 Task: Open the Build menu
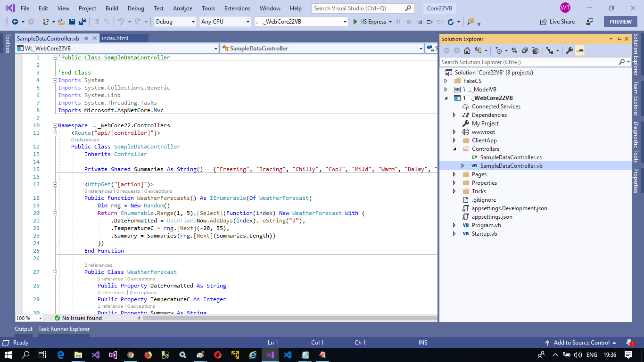click(x=112, y=8)
